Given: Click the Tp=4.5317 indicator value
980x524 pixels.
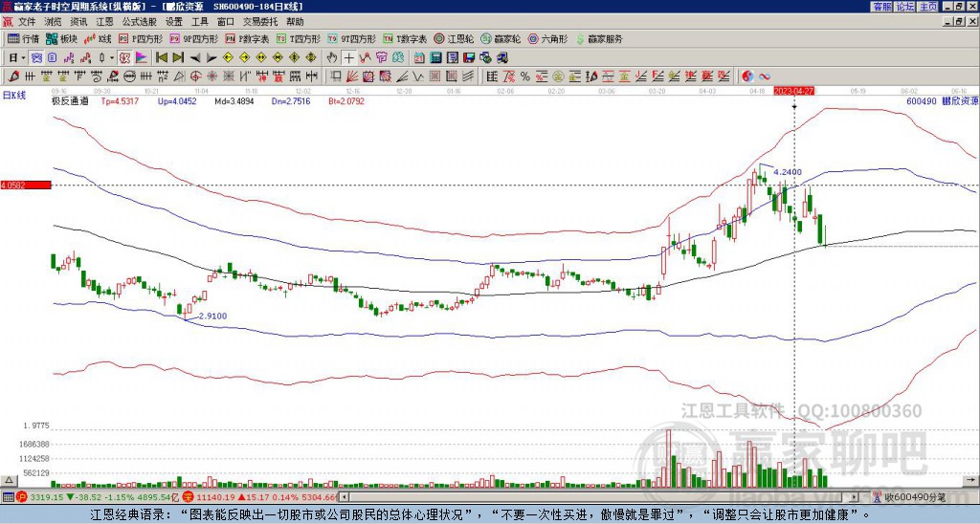Looking at the screenshot, I should click(120, 100).
